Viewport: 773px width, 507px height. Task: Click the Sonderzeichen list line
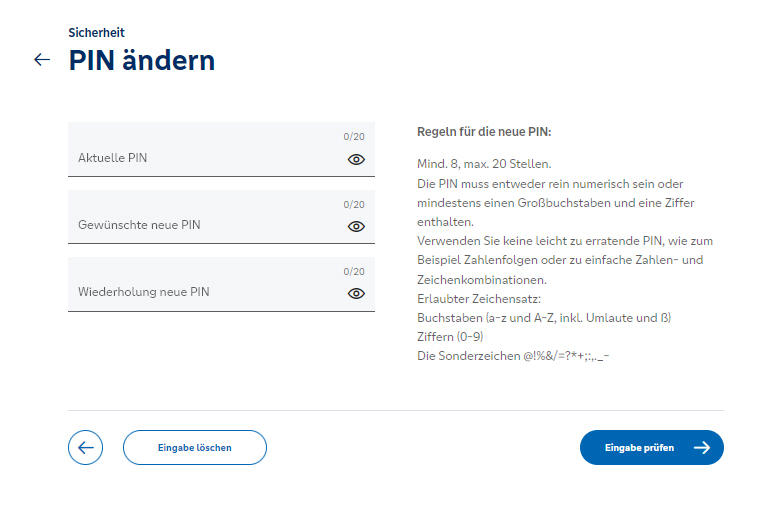(x=513, y=356)
